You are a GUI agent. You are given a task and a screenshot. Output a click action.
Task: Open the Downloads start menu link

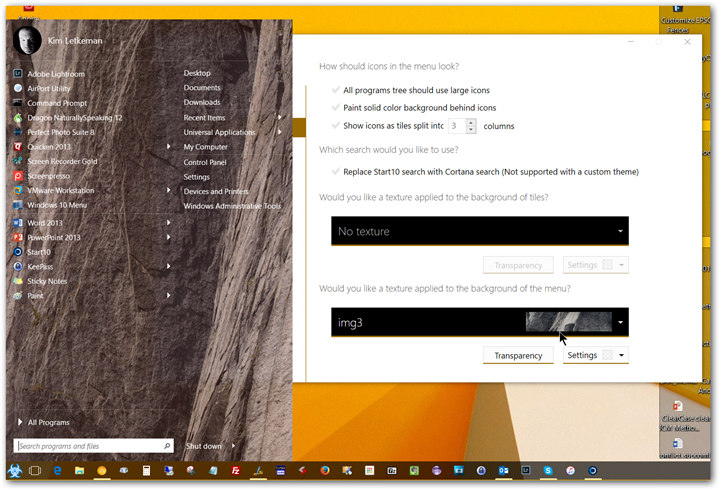tap(202, 102)
